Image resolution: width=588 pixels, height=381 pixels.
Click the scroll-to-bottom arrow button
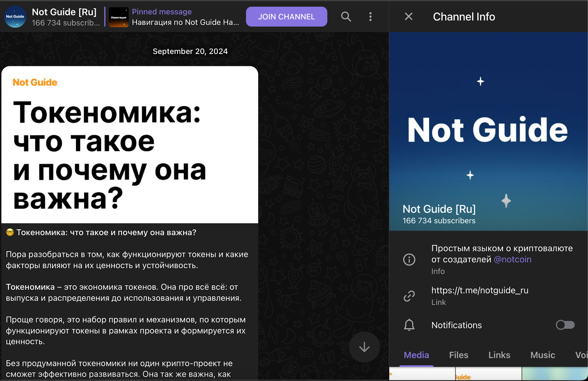pos(364,347)
